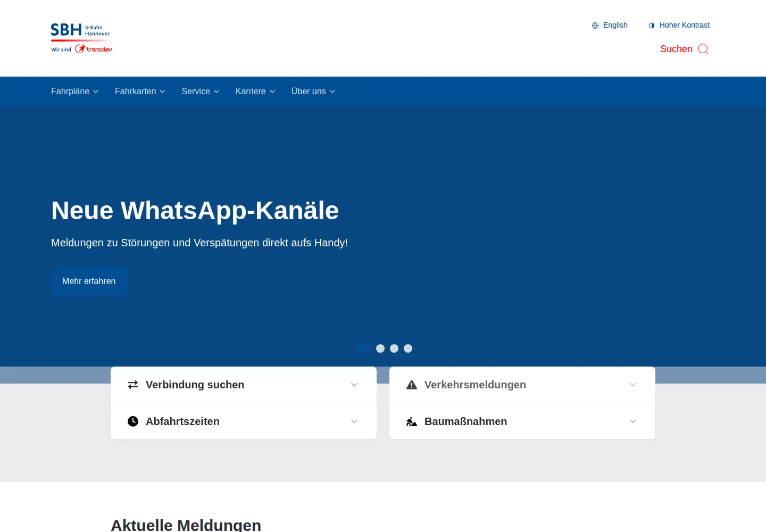
Task: Enable Hoher Kontrast mode
Action: 679,25
